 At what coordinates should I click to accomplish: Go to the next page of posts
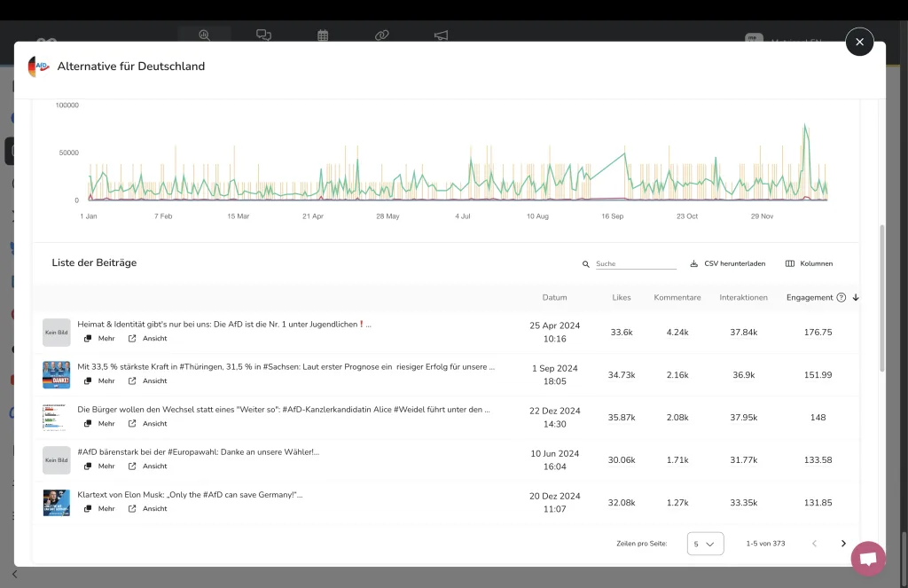[843, 544]
